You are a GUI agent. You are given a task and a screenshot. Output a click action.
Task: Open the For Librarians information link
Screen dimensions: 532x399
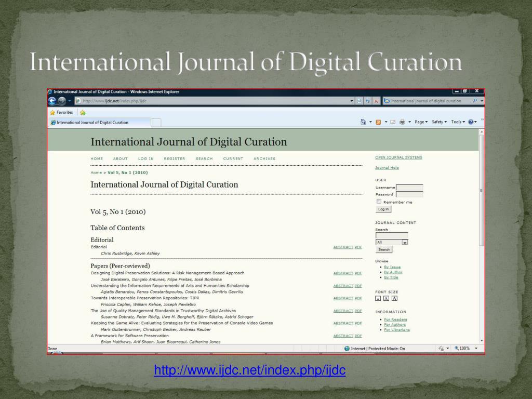point(397,329)
